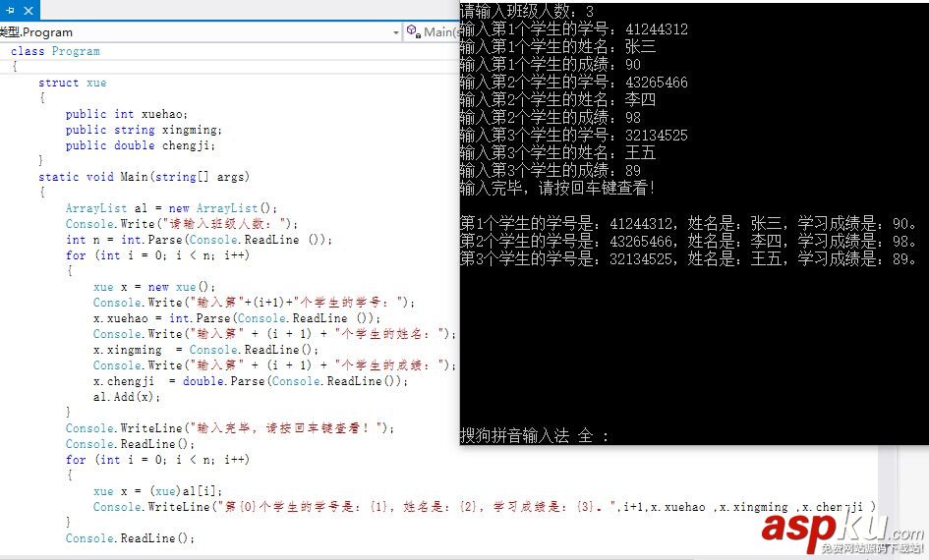This screenshot has width=929, height=560.
Task: Click the last Console.ReadLine() line
Action: 130,538
